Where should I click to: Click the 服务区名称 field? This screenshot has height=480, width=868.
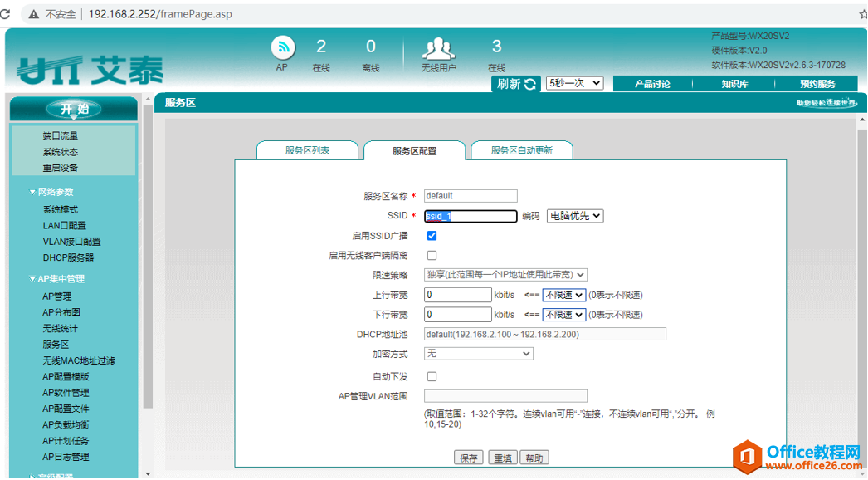(471, 196)
